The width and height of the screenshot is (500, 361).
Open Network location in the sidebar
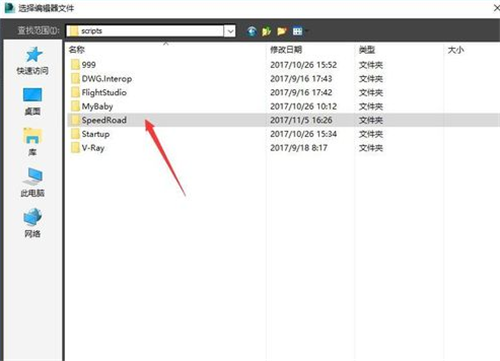pyautogui.click(x=33, y=223)
